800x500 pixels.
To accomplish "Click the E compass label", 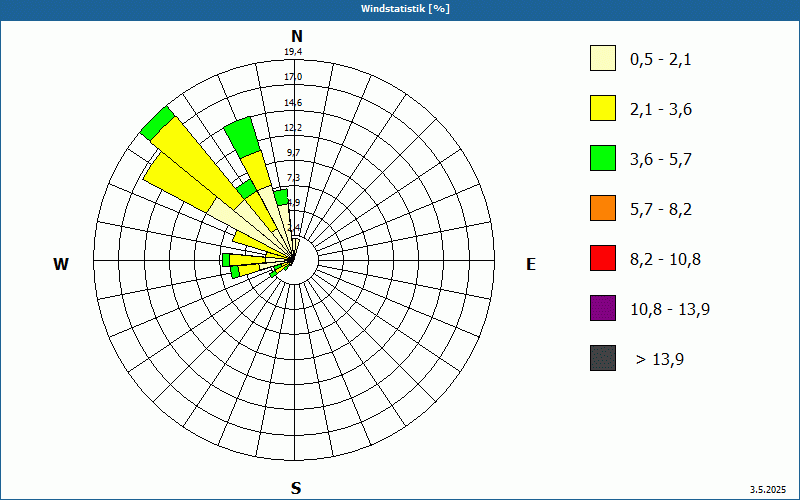I will (531, 264).
